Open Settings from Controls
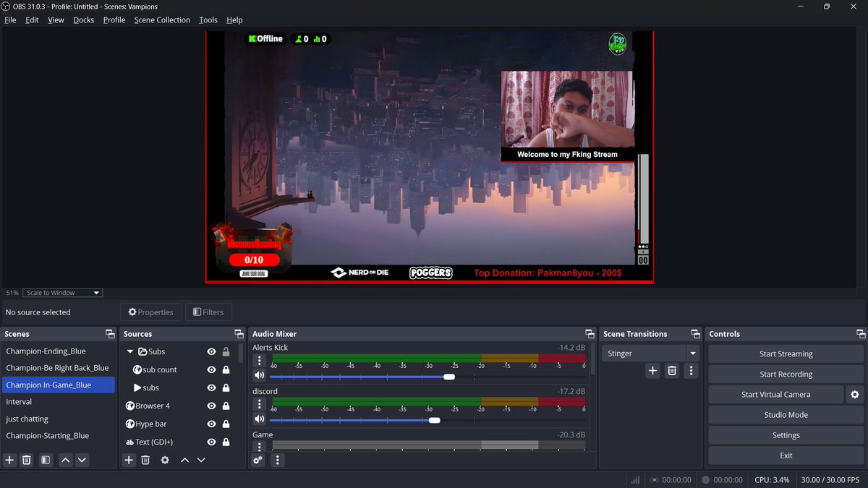This screenshot has width=868, height=488. coord(786,435)
